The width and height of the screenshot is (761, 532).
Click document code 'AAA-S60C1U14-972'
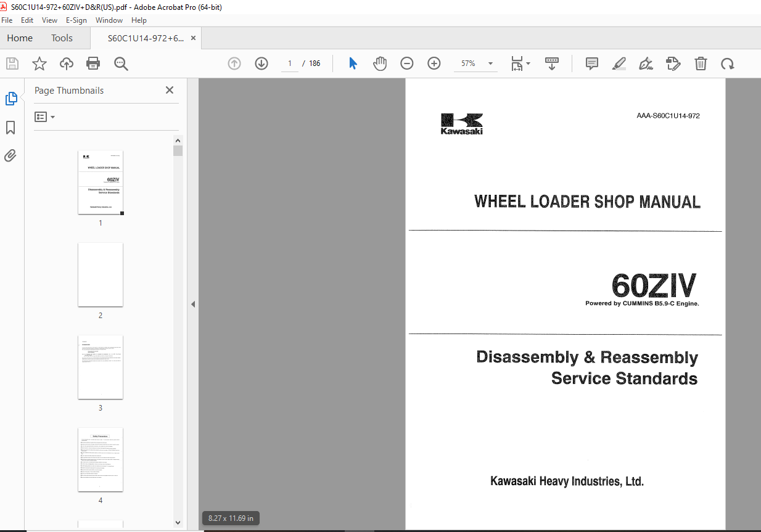668,116
